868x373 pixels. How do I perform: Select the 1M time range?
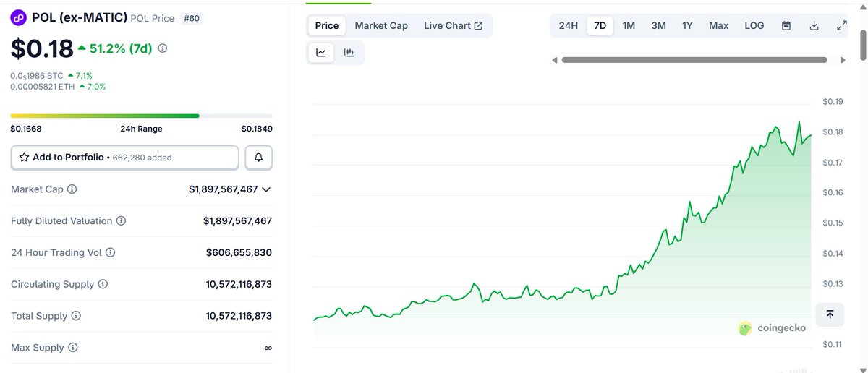[x=629, y=25]
